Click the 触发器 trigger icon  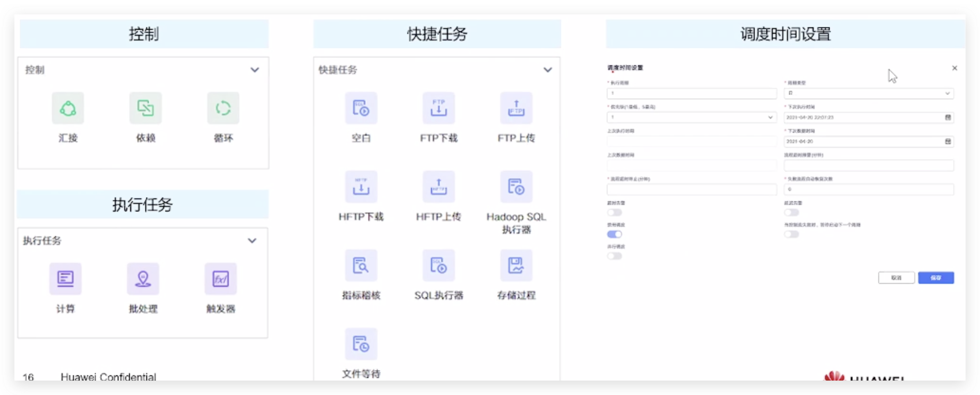coord(221,279)
